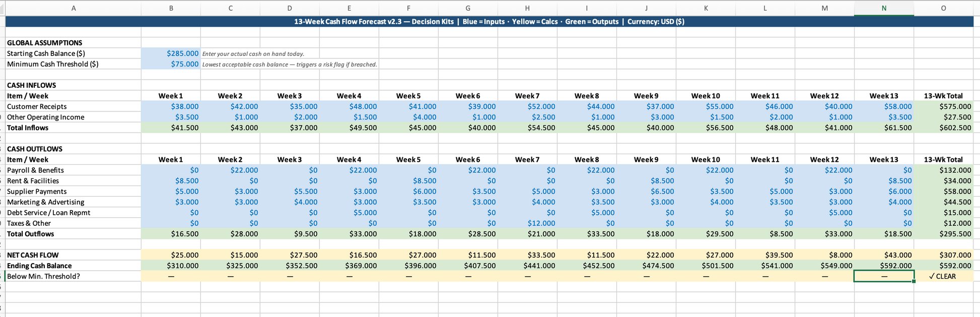Image resolution: width=980 pixels, height=317 pixels.
Task: Select 13-Wk Total of Total Outflows
Action: point(943,234)
